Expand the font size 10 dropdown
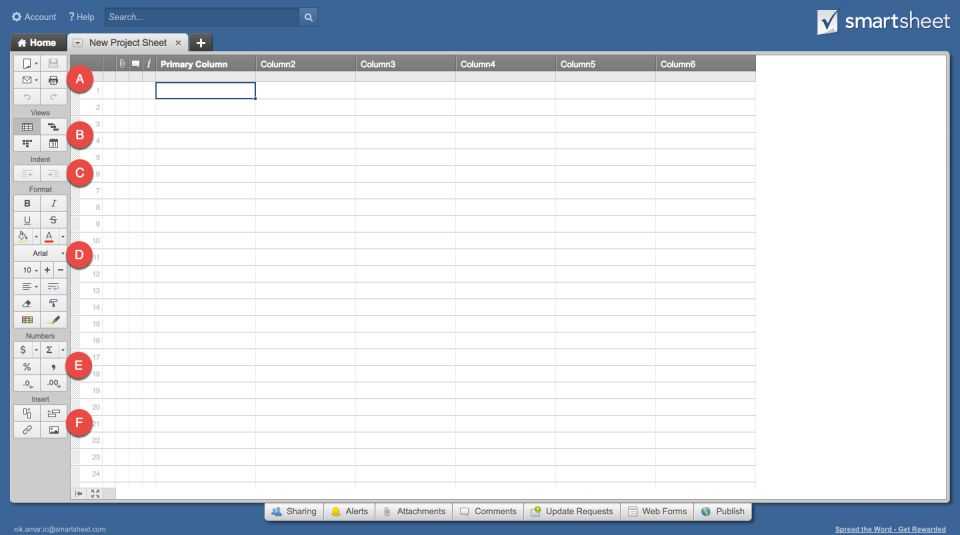 pyautogui.click(x=27, y=270)
